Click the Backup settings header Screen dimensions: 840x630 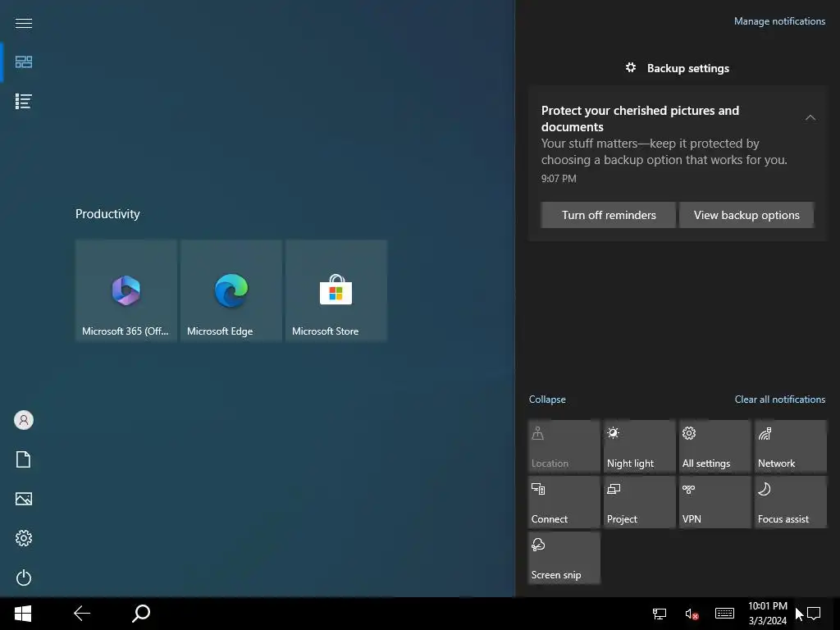[677, 68]
